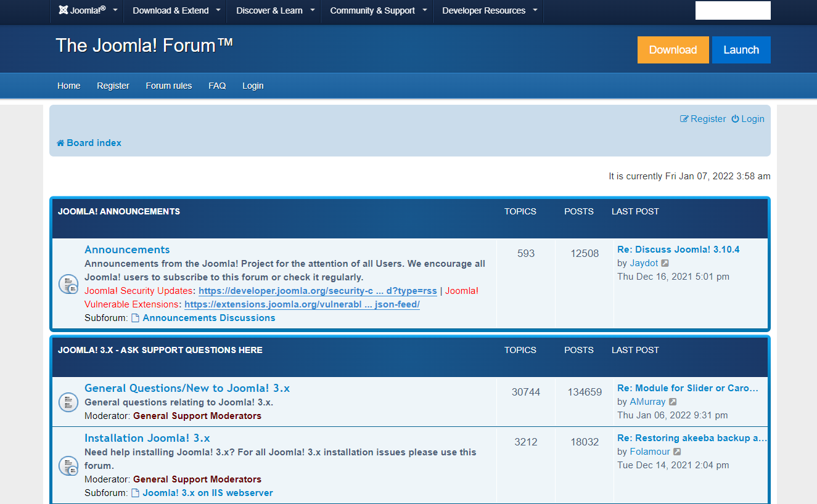View latest post icon next to AMurray

pos(673,402)
